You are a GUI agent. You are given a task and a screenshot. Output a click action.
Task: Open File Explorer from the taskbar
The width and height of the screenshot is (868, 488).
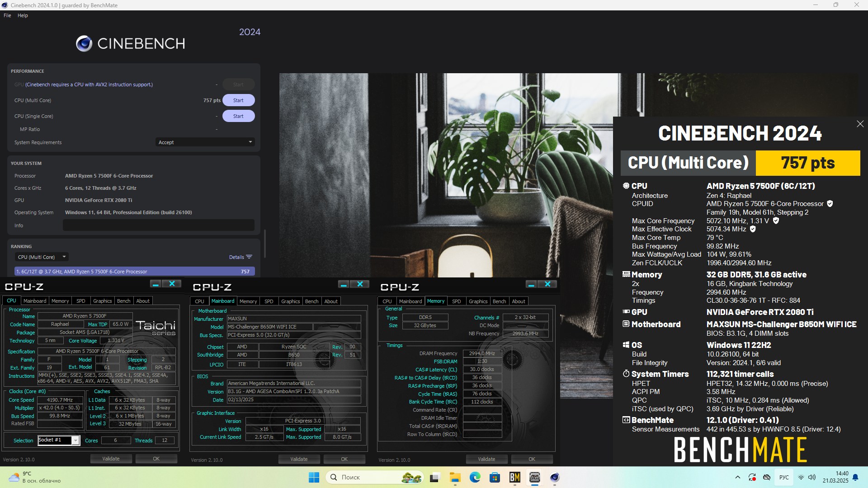point(455,477)
